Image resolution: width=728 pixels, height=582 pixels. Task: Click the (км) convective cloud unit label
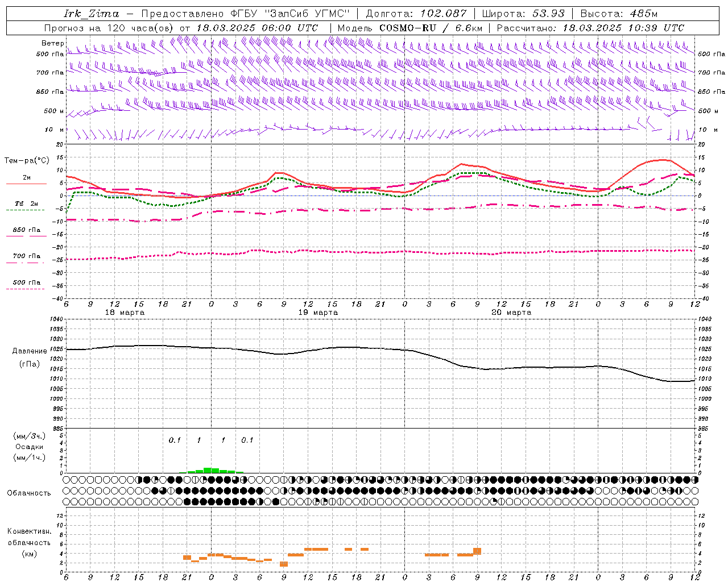pyautogui.click(x=30, y=554)
